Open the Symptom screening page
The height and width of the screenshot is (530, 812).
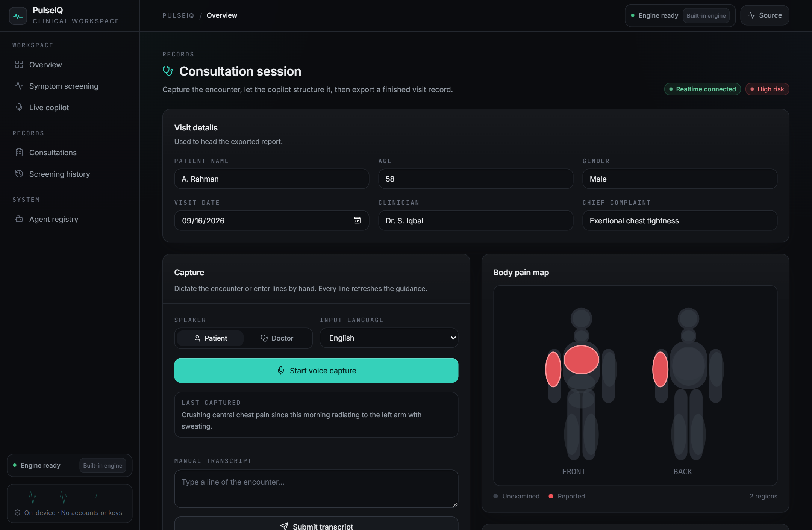70,86
